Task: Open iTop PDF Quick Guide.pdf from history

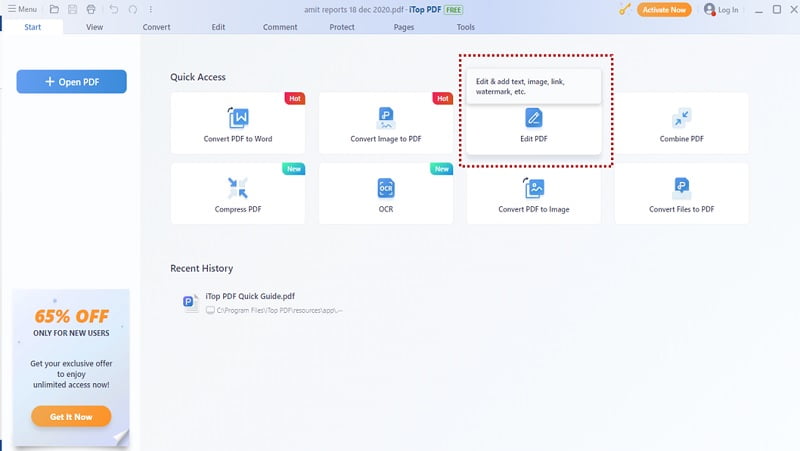Action: point(250,296)
